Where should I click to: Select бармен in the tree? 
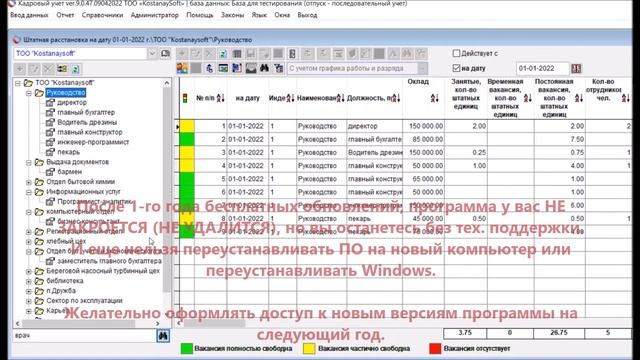click(x=70, y=172)
